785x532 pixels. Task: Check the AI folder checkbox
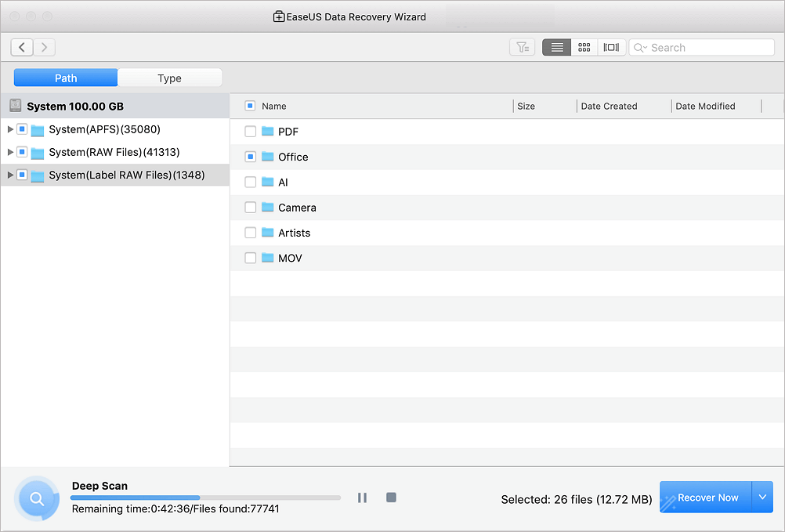pyautogui.click(x=251, y=183)
